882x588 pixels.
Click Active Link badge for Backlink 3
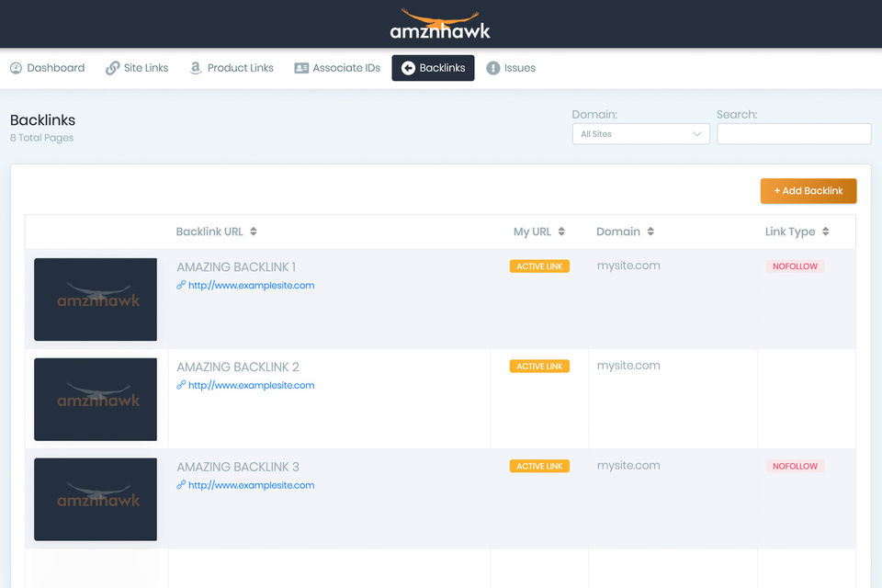[x=539, y=466]
